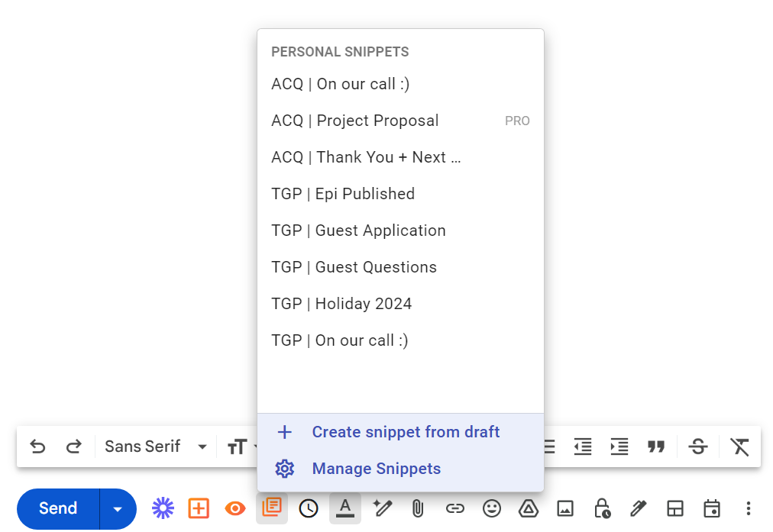
Task: Enable email tracking with the eye icon
Action: point(234,508)
